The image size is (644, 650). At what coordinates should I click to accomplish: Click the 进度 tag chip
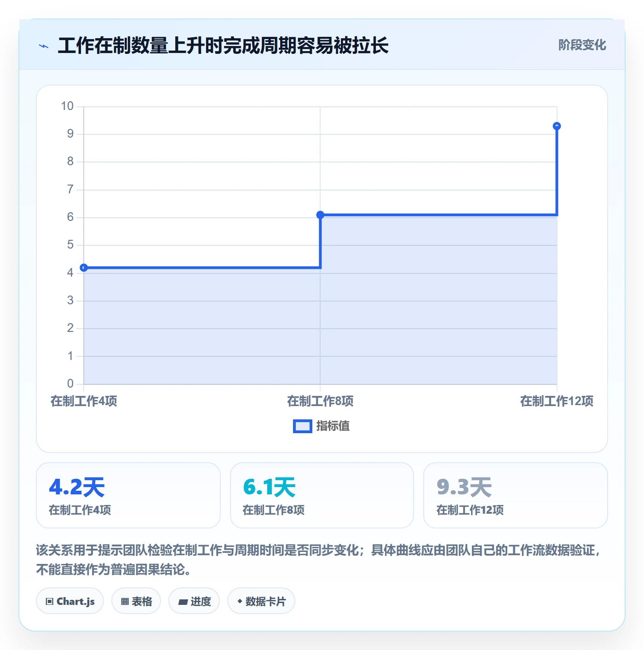click(194, 601)
